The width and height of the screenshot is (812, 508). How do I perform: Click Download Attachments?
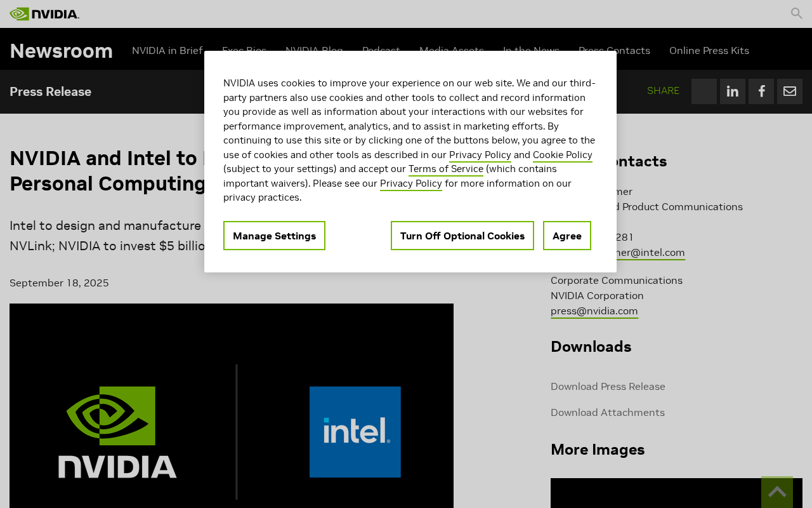coord(608,413)
